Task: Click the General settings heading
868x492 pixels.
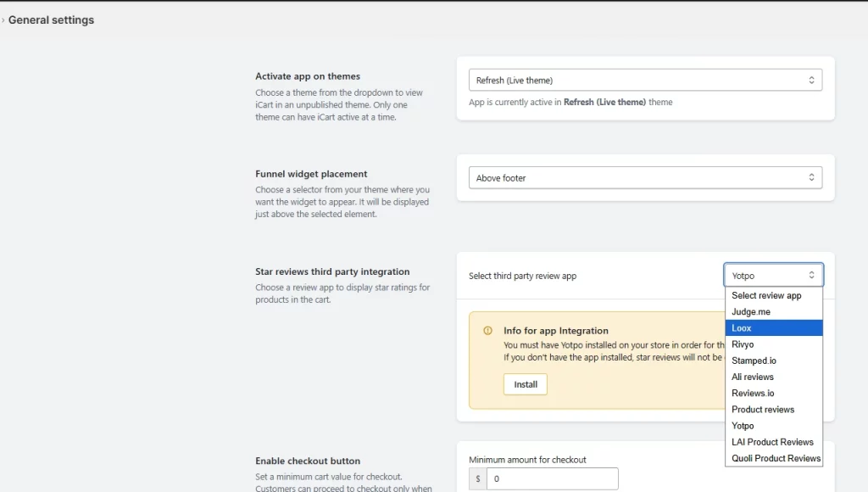Action: pyautogui.click(x=51, y=20)
